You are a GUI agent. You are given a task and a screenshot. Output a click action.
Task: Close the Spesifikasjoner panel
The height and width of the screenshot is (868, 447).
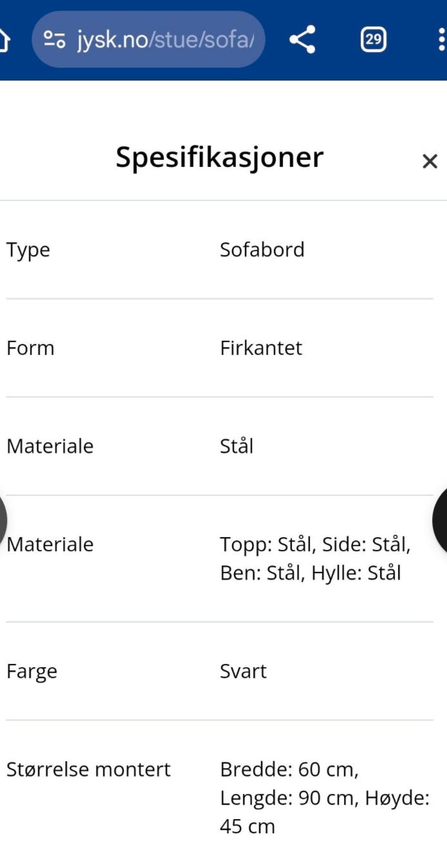[x=430, y=161]
